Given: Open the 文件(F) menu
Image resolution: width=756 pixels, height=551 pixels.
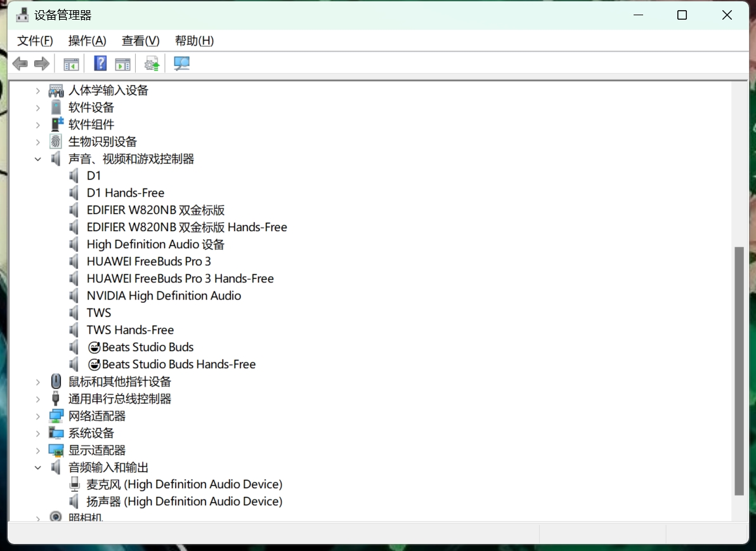Looking at the screenshot, I should pos(35,41).
